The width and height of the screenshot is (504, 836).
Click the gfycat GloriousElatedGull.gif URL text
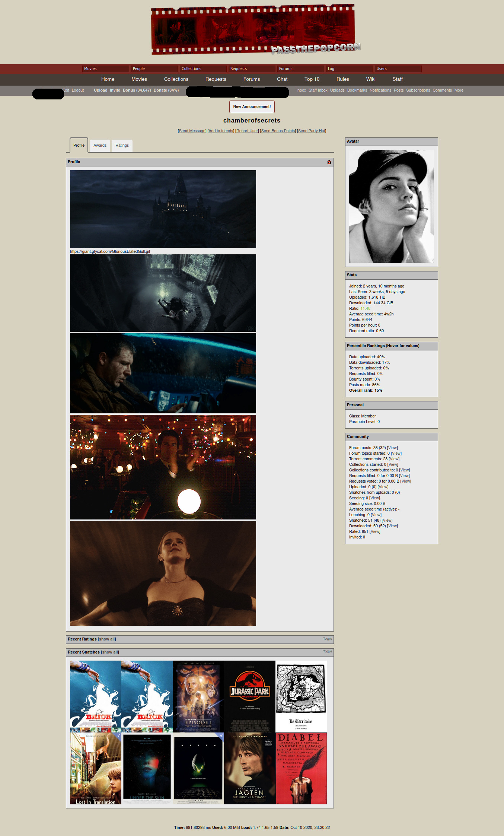[x=110, y=251]
